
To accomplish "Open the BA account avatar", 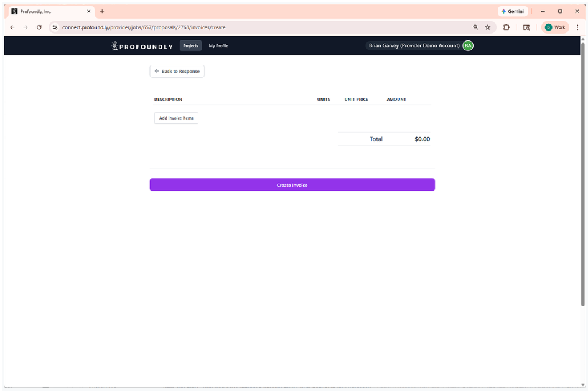I will [x=467, y=45].
